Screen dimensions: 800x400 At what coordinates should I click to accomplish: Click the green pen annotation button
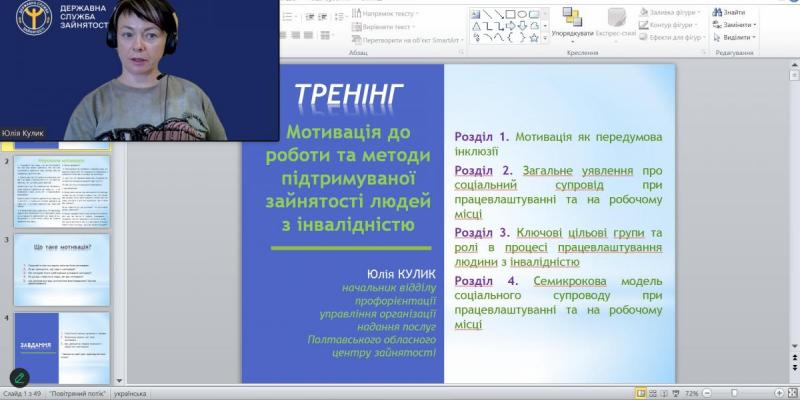click(19, 378)
